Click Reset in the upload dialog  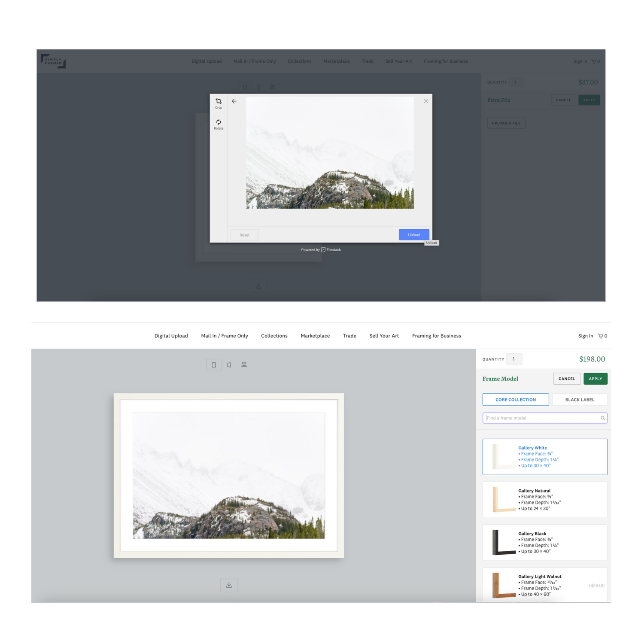[244, 235]
